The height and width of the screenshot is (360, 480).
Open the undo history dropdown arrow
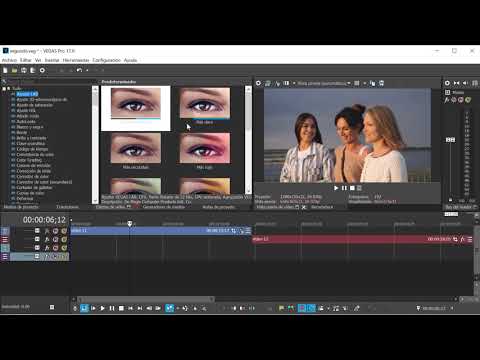click(x=87, y=70)
